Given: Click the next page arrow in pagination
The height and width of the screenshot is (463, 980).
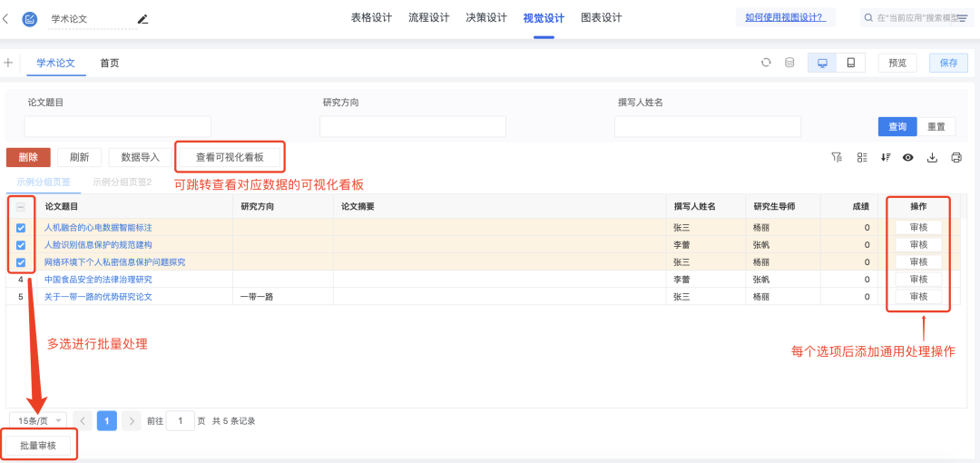Looking at the screenshot, I should point(132,420).
